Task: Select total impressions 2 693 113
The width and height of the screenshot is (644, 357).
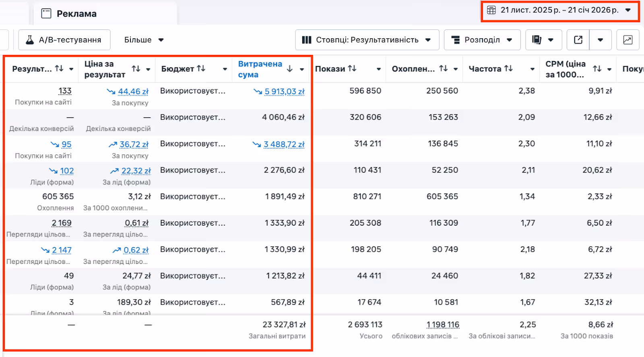Action: pyautogui.click(x=365, y=325)
